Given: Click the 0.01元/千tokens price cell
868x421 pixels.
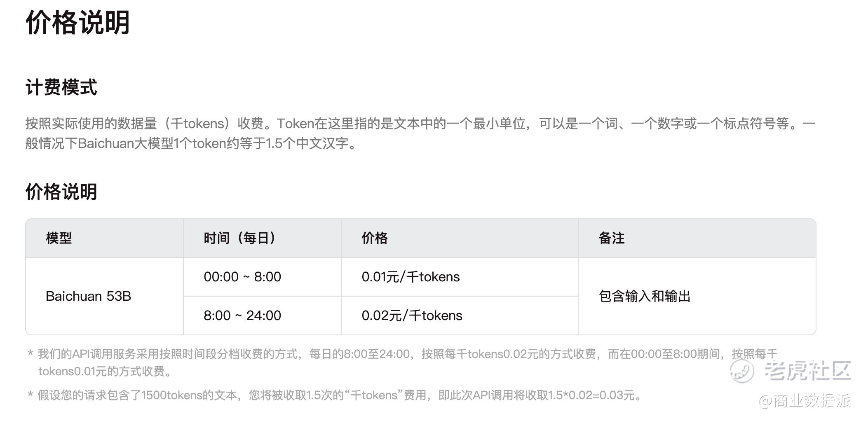Looking at the screenshot, I should point(411,277).
